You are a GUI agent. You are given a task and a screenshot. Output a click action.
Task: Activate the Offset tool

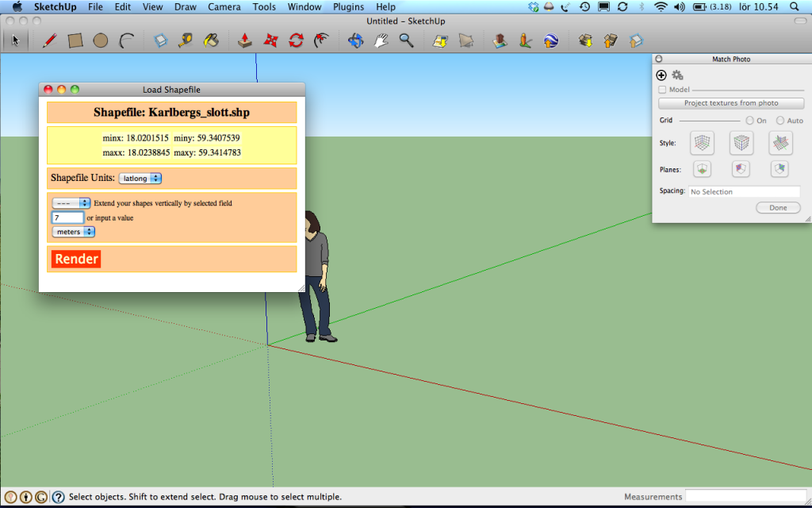pos(322,40)
